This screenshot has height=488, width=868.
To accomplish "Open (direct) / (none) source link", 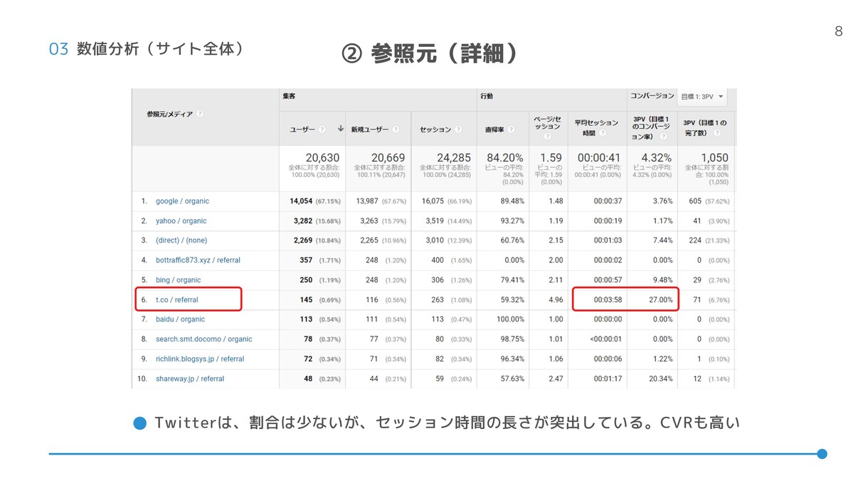I will tap(181, 240).
